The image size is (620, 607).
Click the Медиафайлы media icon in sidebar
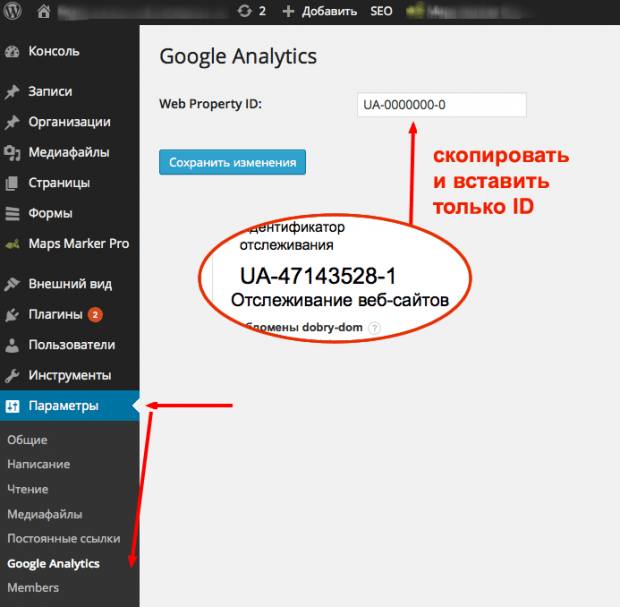(12, 153)
